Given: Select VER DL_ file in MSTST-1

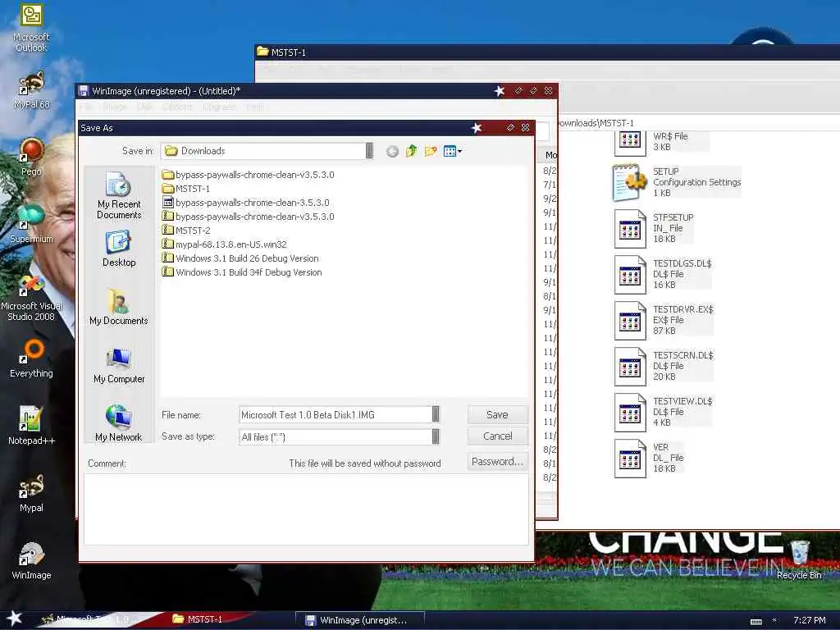Looking at the screenshot, I should coord(650,458).
